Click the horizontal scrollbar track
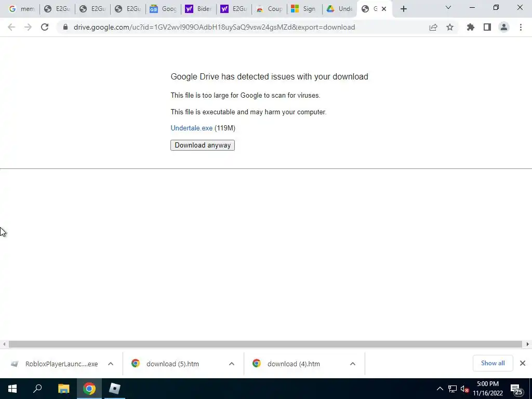Viewport: 532px width, 399px height. tap(265, 344)
